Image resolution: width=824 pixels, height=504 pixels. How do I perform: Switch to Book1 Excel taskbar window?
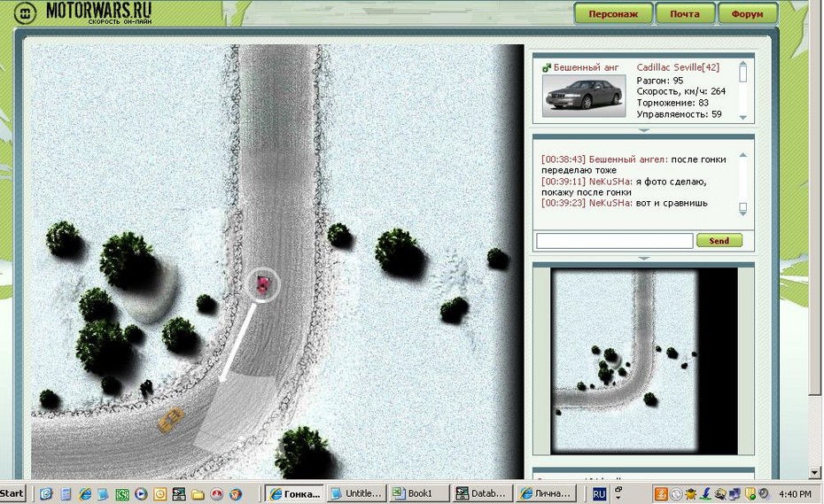coord(420,494)
